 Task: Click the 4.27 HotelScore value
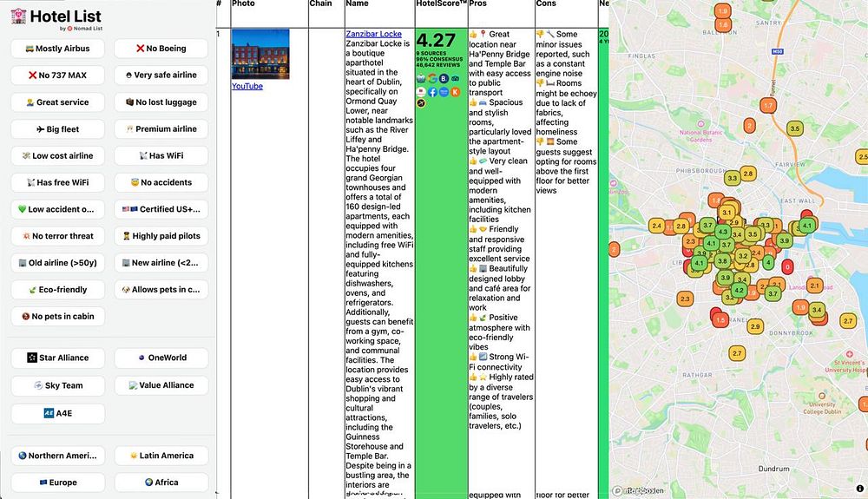436,41
